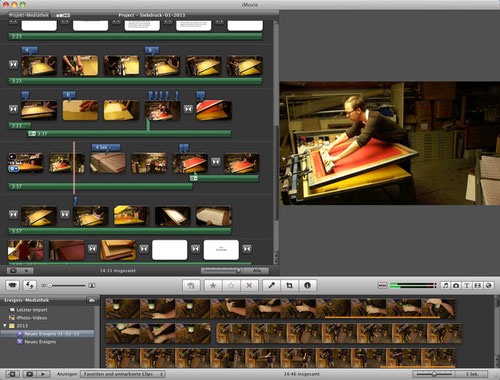
Task: Select the stacked paper sheets clip thumbnail
Action: point(108,163)
